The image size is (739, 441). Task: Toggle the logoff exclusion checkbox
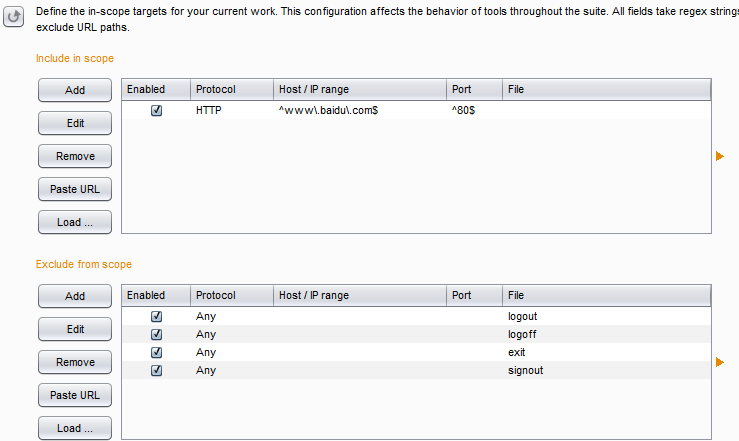(x=156, y=334)
